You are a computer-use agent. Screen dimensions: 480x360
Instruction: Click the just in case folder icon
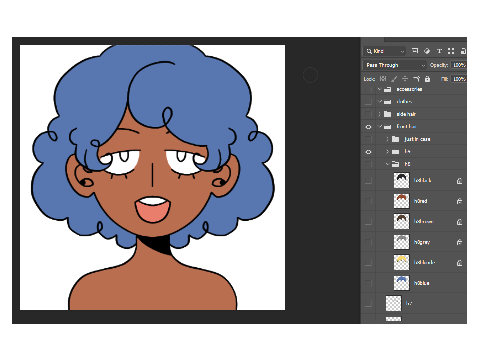pyautogui.click(x=396, y=139)
